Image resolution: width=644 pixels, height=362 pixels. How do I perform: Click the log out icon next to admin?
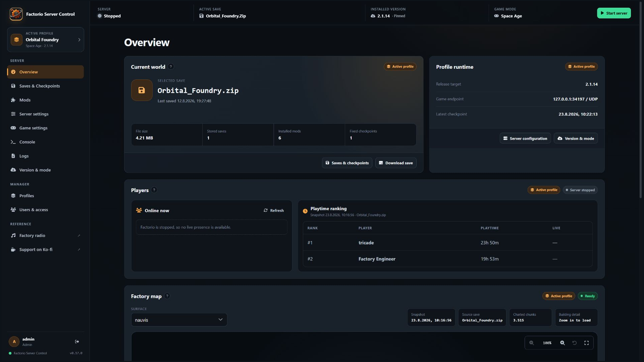pyautogui.click(x=77, y=342)
